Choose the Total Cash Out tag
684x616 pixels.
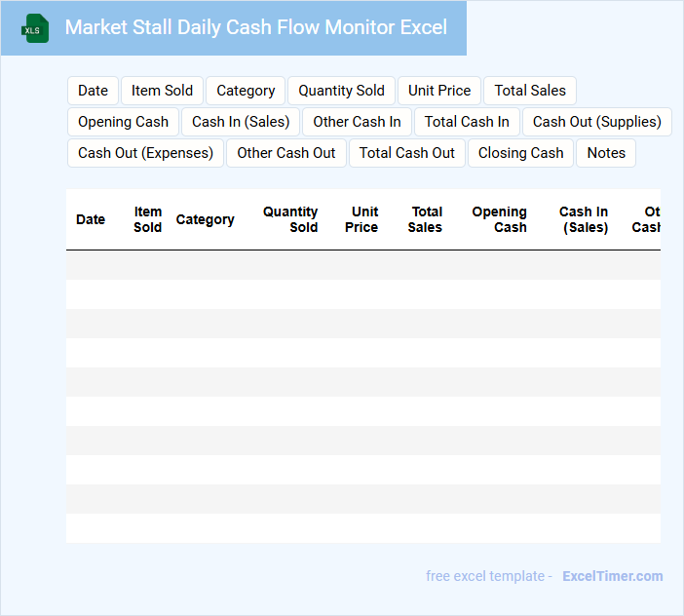406,153
